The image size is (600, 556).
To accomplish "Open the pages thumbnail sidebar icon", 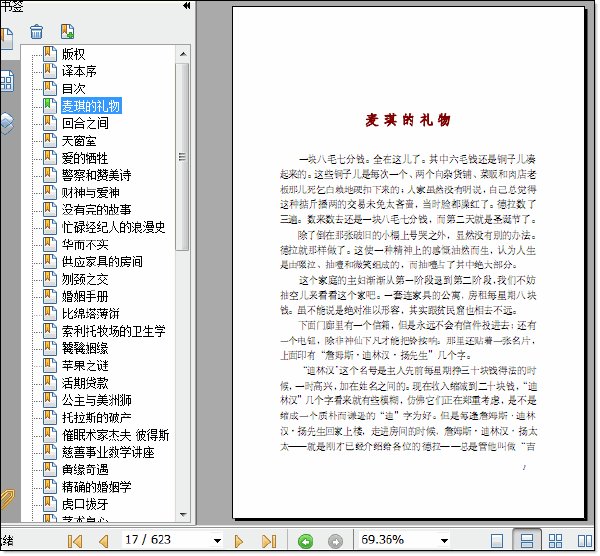I will tap(7, 82).
